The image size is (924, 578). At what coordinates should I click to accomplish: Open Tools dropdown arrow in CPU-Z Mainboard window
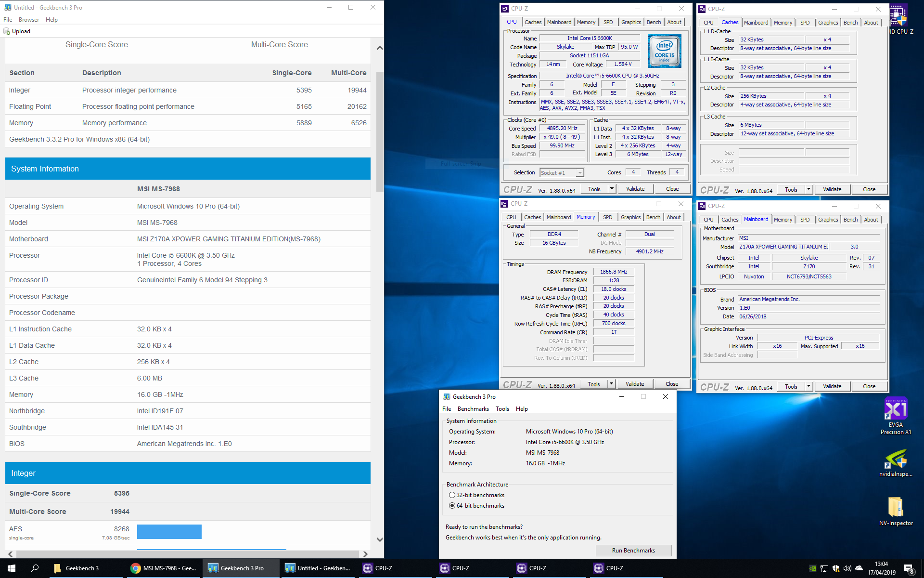809,386
